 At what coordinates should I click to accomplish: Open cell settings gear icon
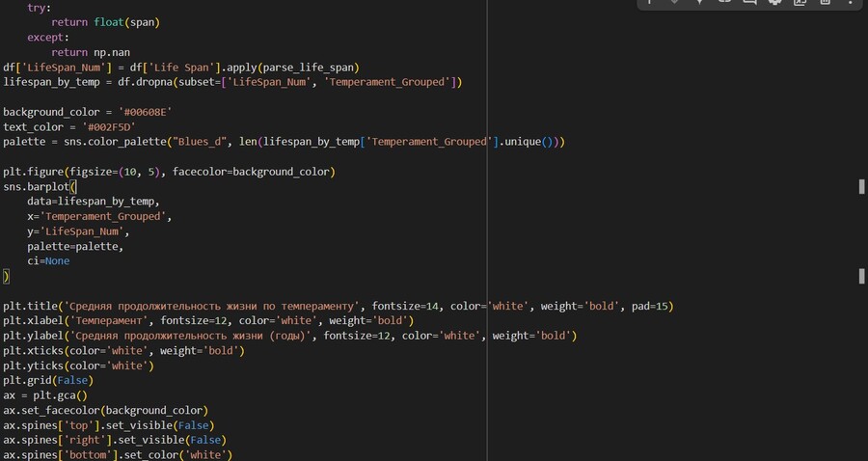click(775, 2)
